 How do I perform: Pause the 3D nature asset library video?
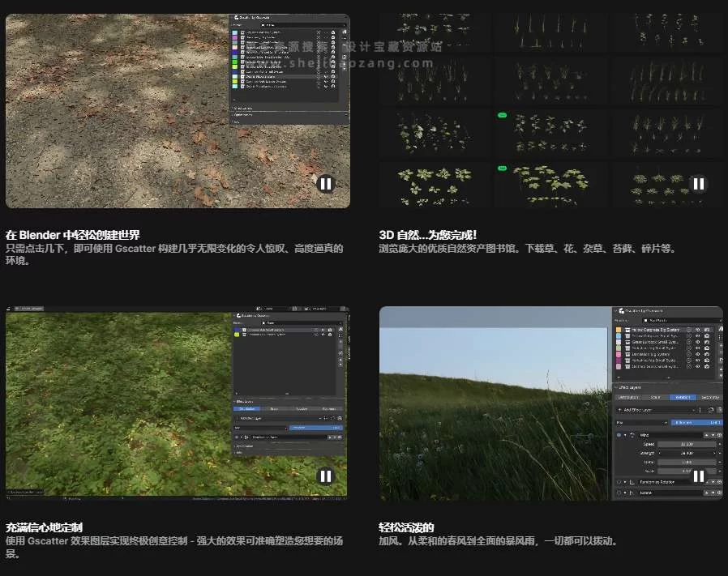point(698,184)
